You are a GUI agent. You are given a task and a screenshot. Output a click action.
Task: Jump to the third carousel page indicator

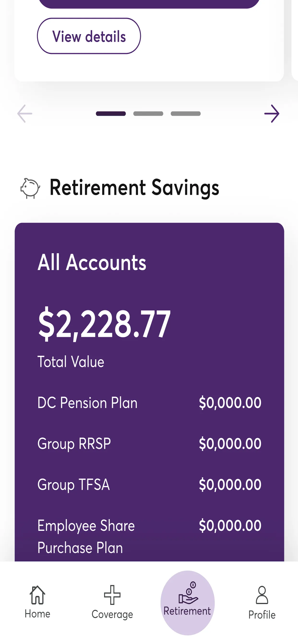(x=185, y=114)
